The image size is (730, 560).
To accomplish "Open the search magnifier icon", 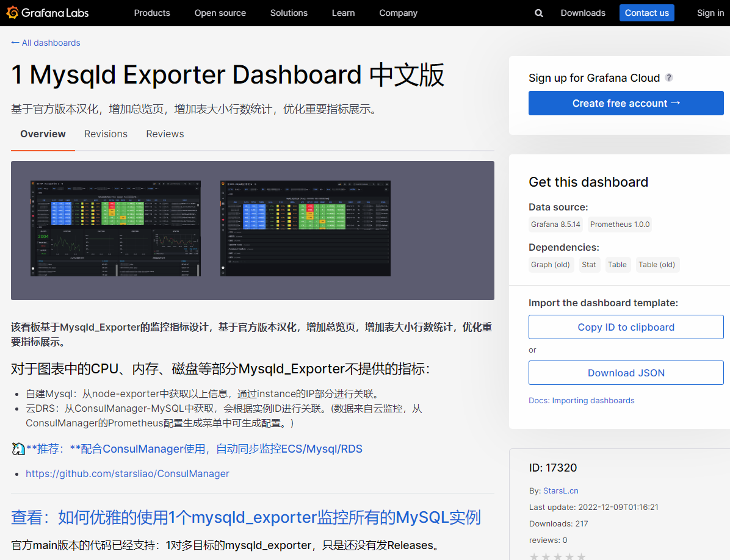I will tap(539, 13).
